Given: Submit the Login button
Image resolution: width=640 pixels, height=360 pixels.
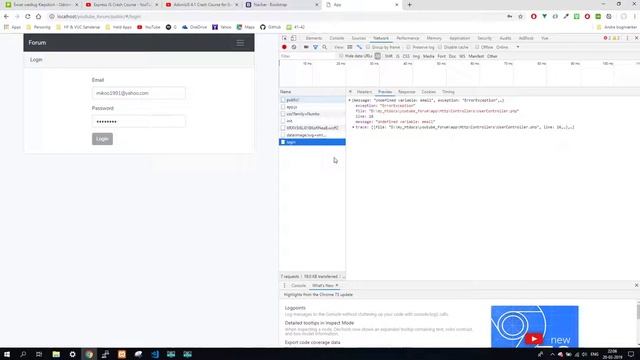Looking at the screenshot, I should [102, 139].
